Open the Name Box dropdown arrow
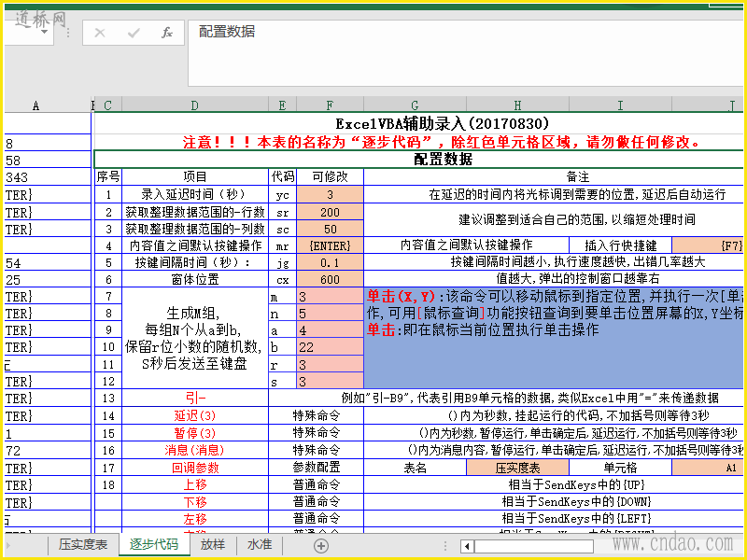This screenshot has height=560, width=747. 44,33
